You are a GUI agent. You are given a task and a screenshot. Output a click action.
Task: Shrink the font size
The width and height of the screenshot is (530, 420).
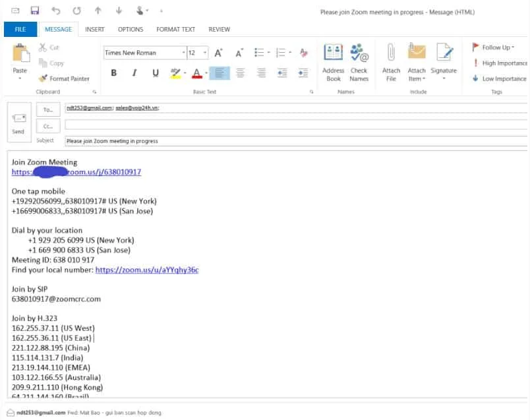239,53
